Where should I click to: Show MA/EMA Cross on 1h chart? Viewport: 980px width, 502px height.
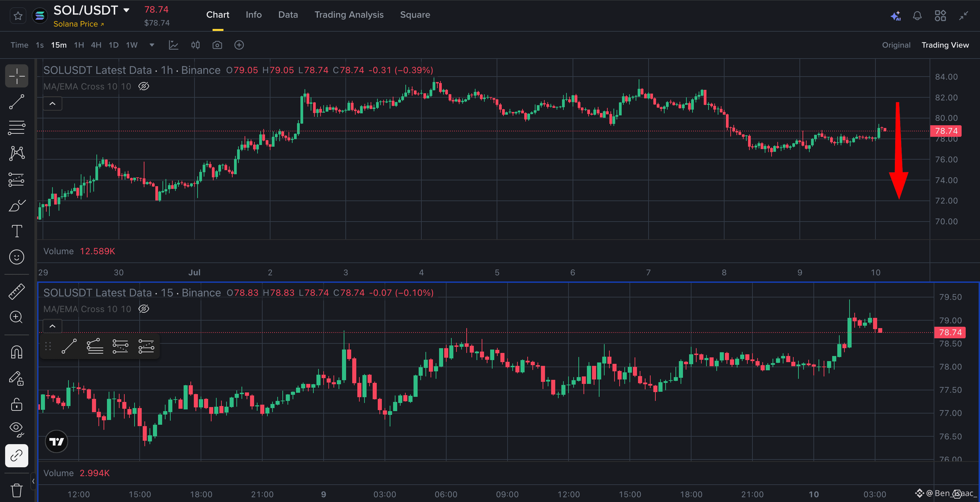[x=143, y=86]
